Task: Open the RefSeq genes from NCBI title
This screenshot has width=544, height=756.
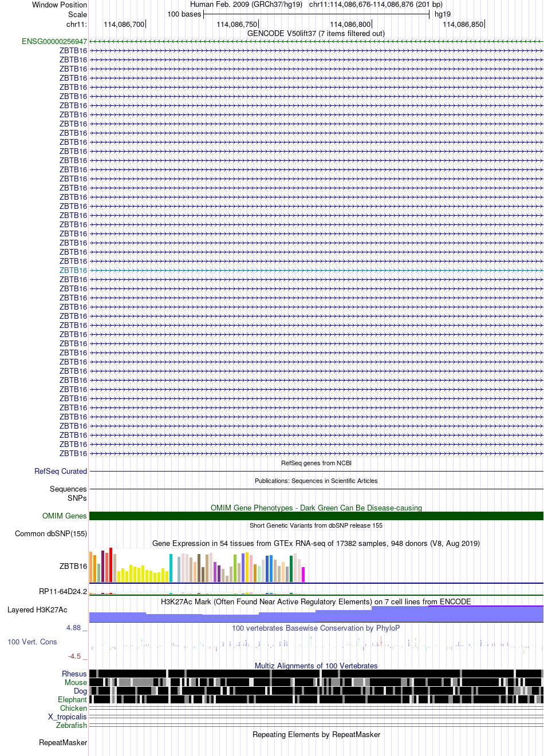Action: click(x=316, y=463)
